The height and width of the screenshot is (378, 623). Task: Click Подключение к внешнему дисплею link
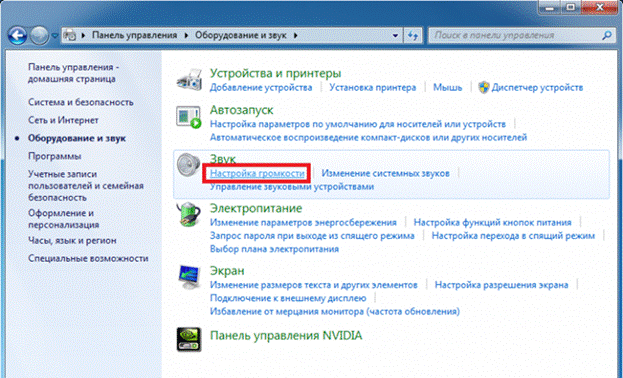(288, 298)
